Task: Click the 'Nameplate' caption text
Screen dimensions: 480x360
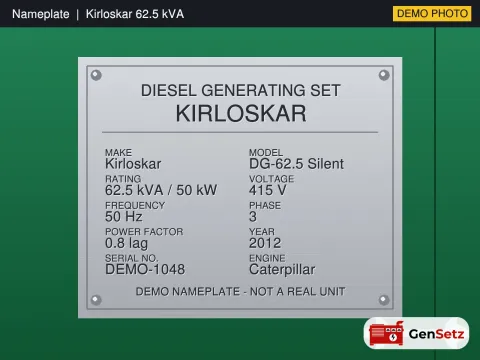Action: pos(41,14)
